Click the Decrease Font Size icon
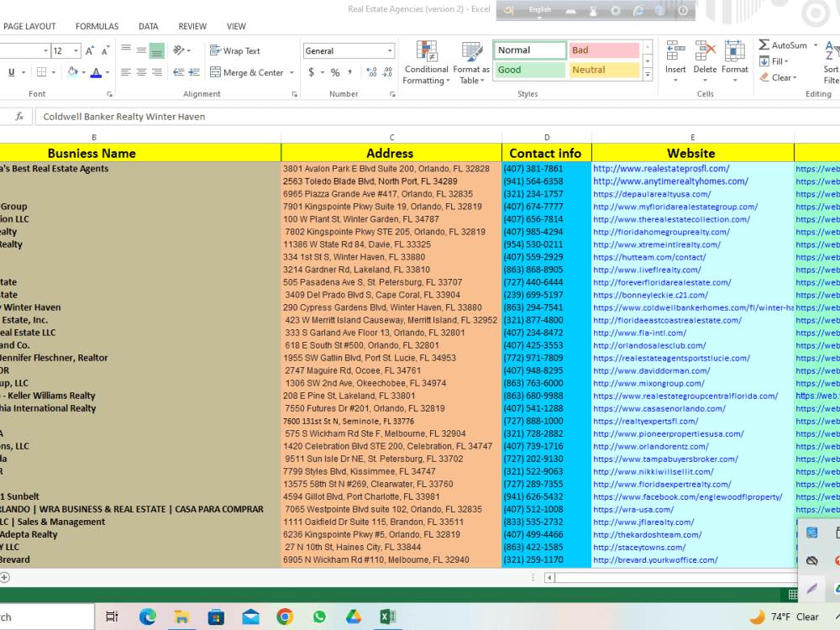Image resolution: width=840 pixels, height=630 pixels. pyautogui.click(x=105, y=51)
